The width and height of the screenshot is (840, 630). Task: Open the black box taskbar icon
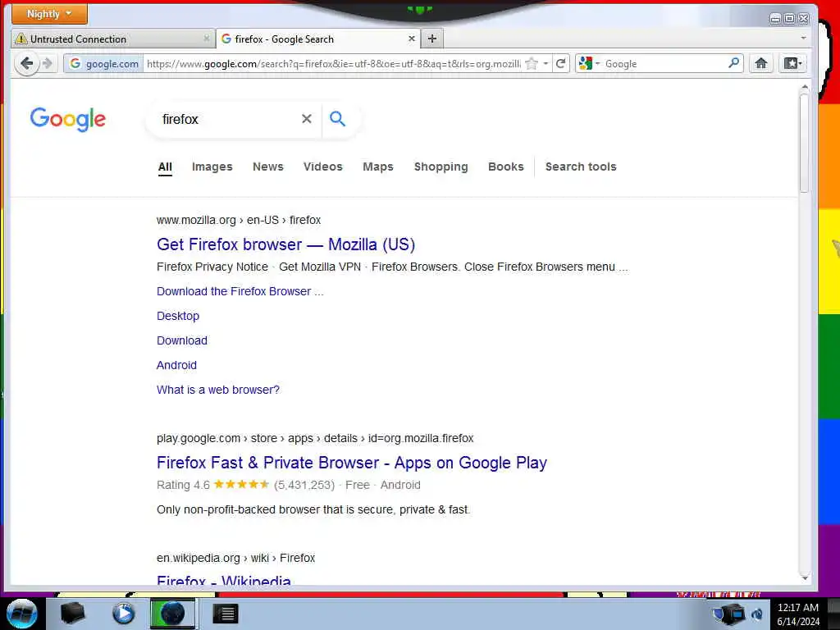click(x=73, y=614)
